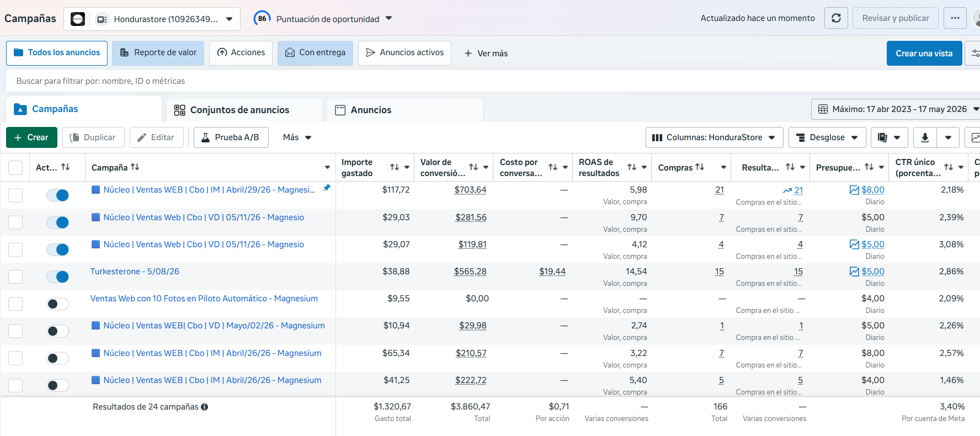Image resolution: width=980 pixels, height=436 pixels.
Task: Click the Crear una vista button
Action: pos(924,54)
